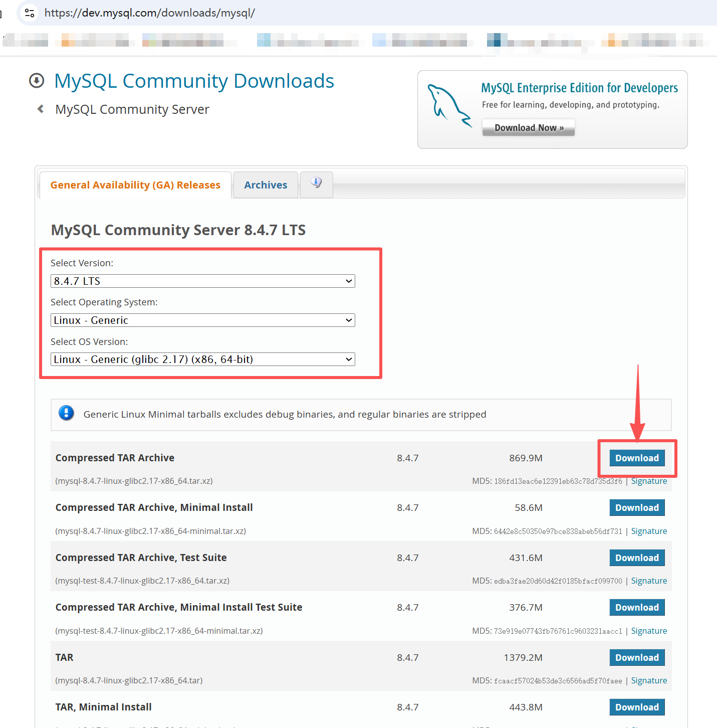Click the 443.8M file size value
The width and height of the screenshot is (717, 728).
(x=526, y=707)
